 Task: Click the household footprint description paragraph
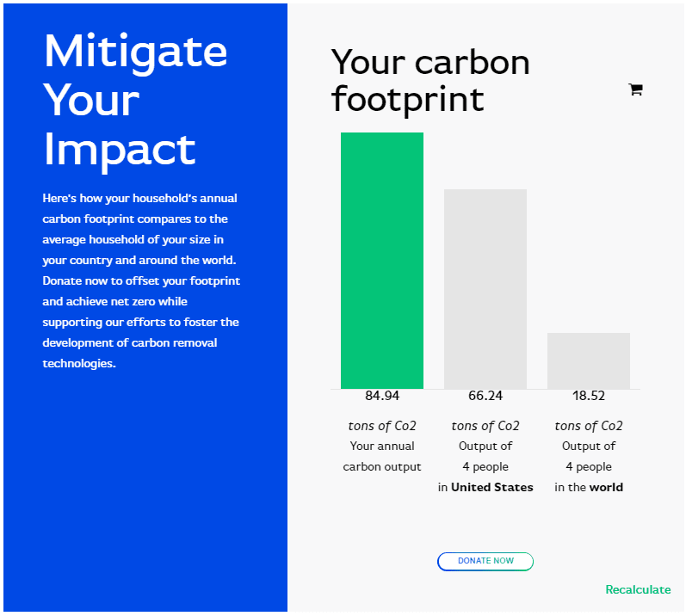(x=141, y=280)
